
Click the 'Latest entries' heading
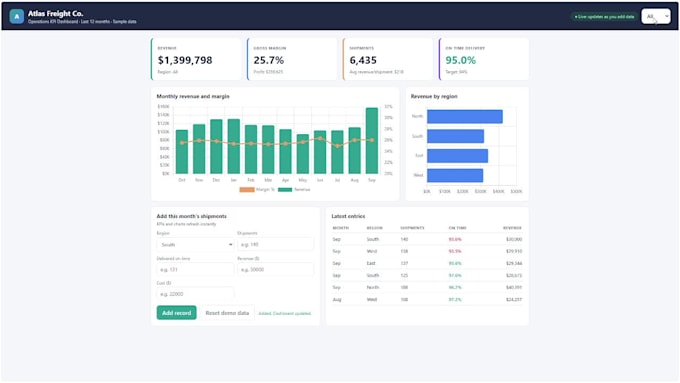(x=348, y=216)
